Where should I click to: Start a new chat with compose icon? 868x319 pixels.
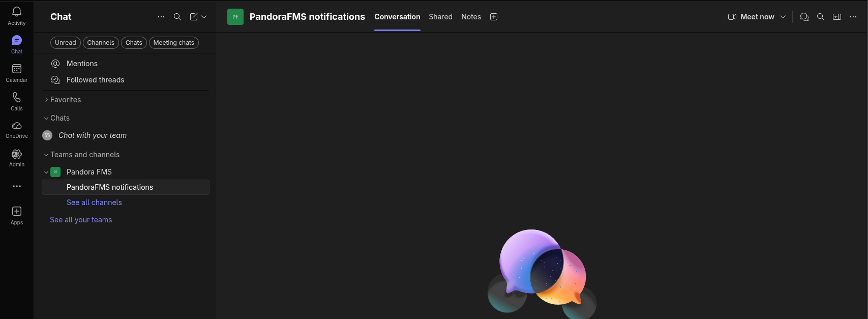(194, 17)
